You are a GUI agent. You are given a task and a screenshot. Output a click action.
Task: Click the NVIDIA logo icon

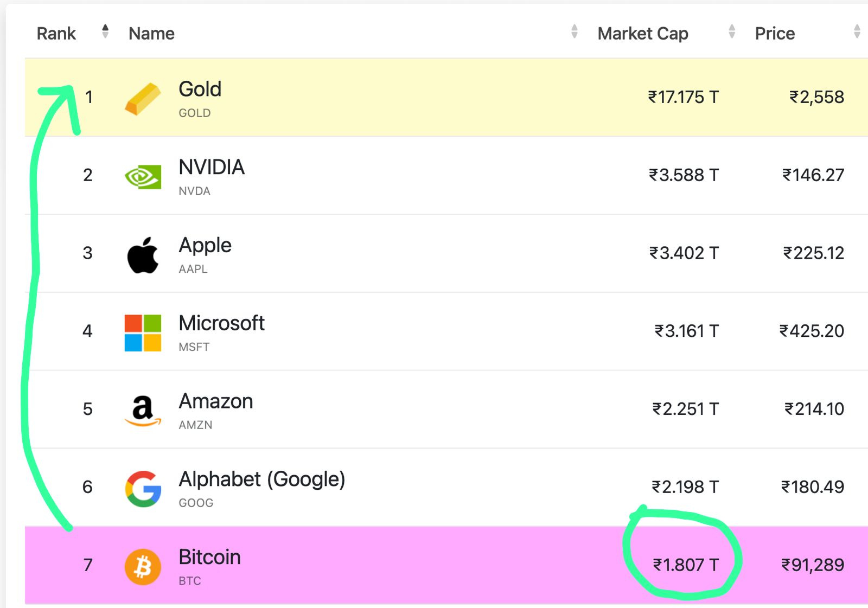(x=143, y=177)
